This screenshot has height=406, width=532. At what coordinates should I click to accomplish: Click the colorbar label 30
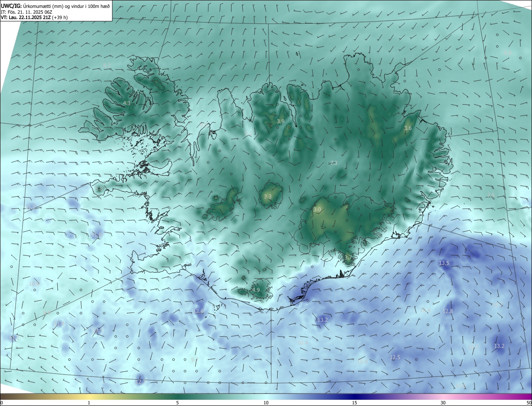443,403
